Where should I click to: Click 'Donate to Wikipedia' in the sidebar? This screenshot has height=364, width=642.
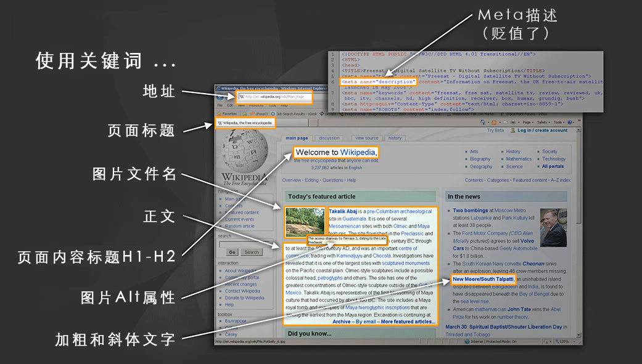244,297
